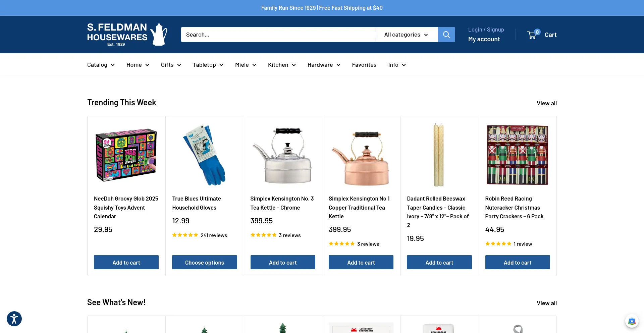Click the star rating for Nutcracker crackers

(x=498, y=244)
